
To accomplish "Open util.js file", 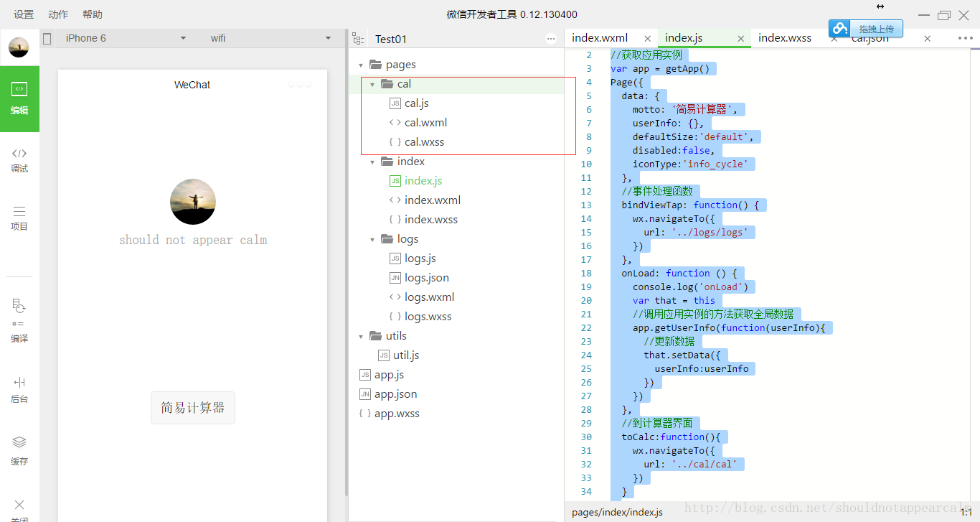I will 406,355.
